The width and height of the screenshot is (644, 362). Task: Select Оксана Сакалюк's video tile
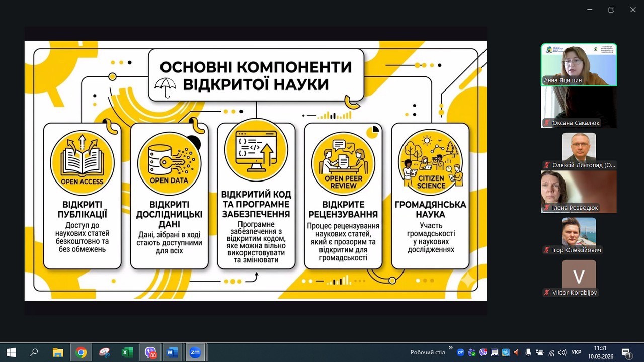579,107
